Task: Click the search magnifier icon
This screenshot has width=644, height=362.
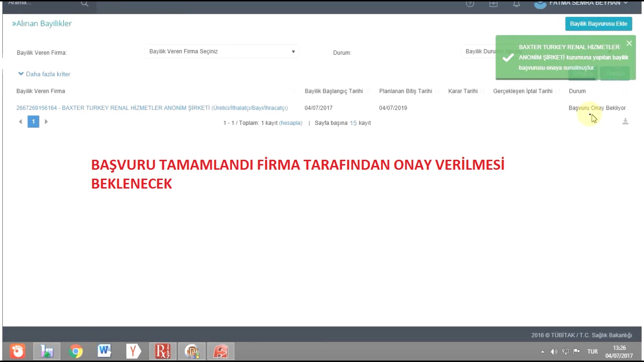Action: pos(84,3)
